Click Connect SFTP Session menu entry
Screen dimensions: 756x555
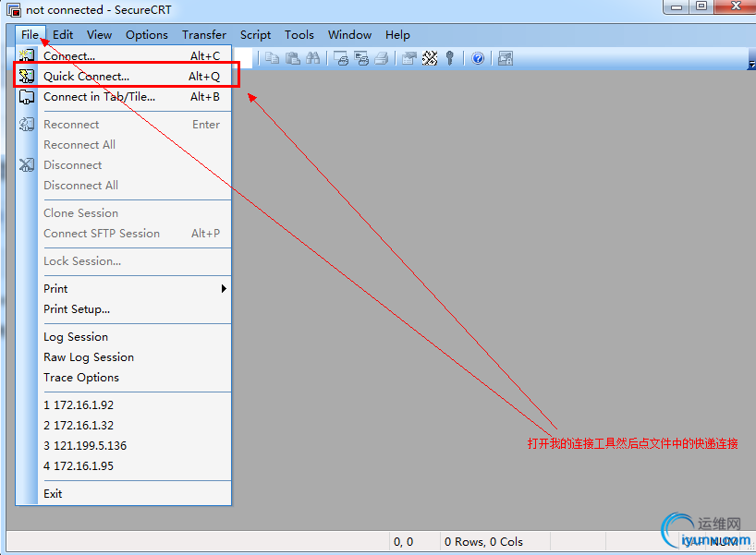[x=124, y=234]
